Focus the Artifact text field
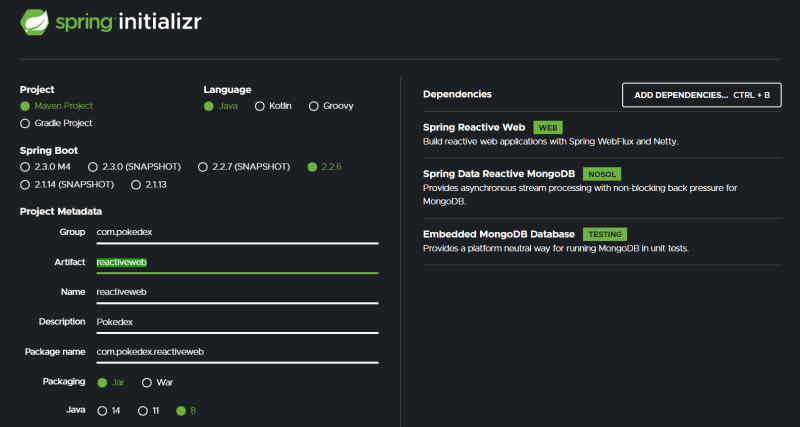 point(236,262)
